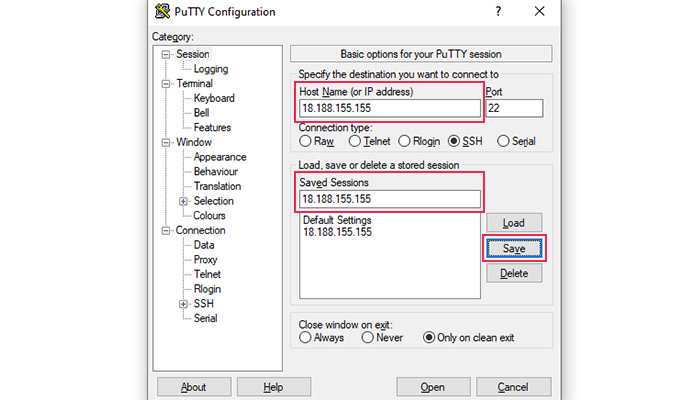The height and width of the screenshot is (400, 700).
Task: Click the Host Name input field
Action: tap(390, 108)
